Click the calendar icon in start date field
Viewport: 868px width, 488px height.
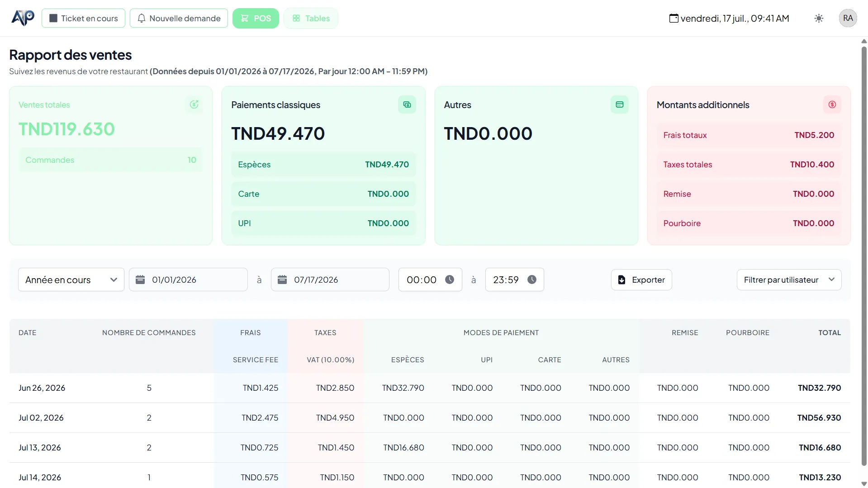pos(140,280)
